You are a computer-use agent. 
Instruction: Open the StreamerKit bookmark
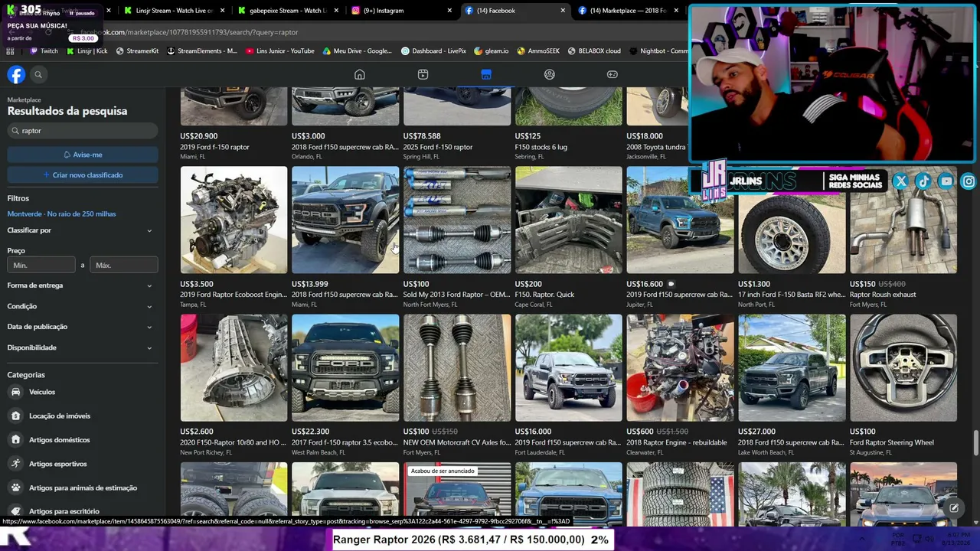137,51
